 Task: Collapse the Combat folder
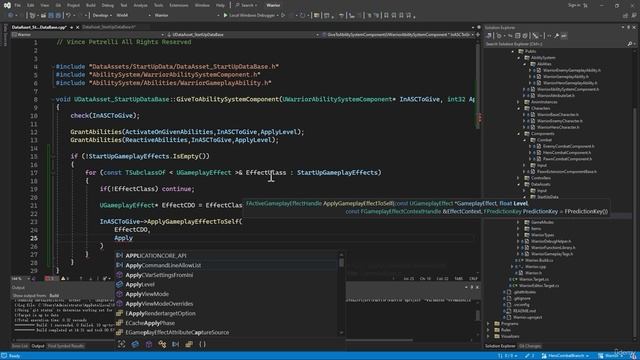tap(525, 140)
